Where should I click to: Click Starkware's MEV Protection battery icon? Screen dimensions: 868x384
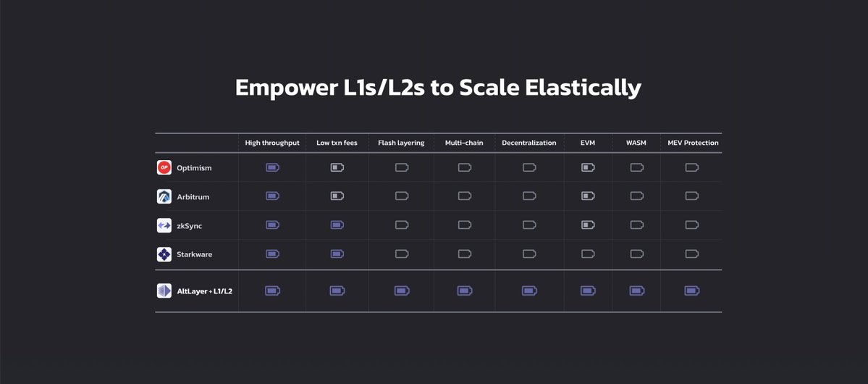[x=692, y=254]
